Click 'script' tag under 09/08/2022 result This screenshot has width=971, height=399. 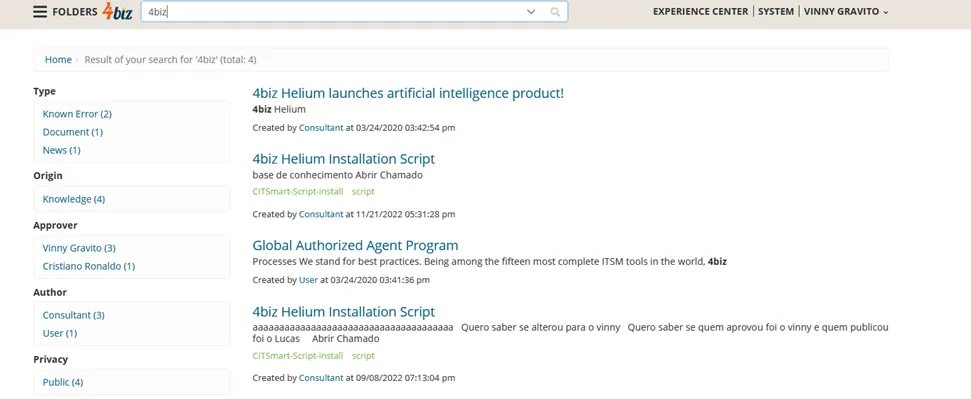coord(363,356)
